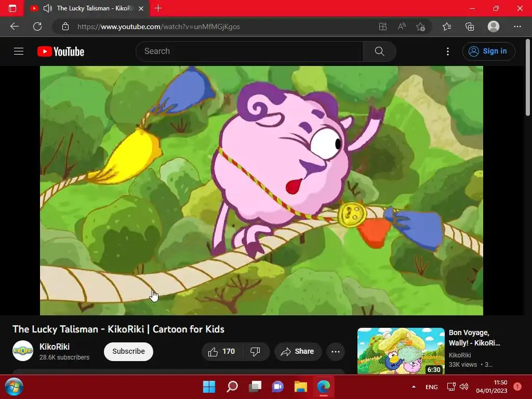Open network status tray icon

(x=451, y=387)
